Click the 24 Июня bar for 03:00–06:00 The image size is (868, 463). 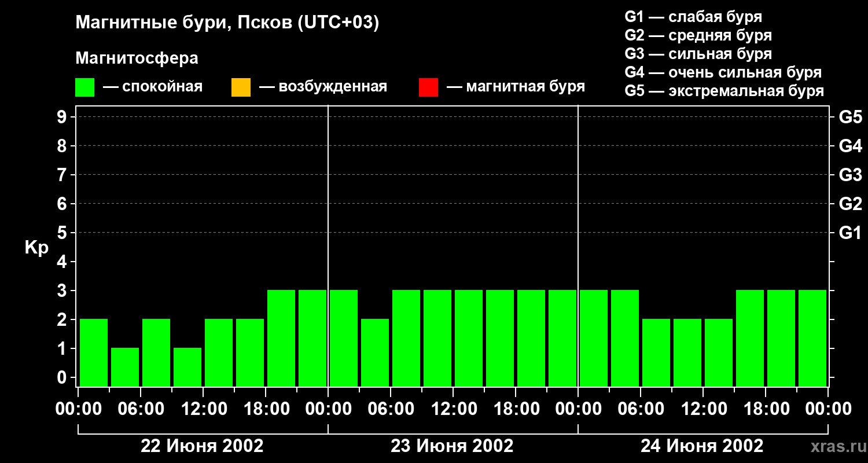pos(625,338)
